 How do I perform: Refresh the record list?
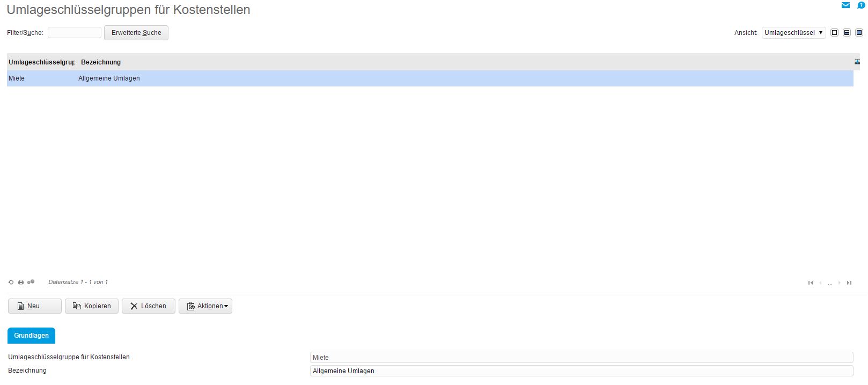11,282
